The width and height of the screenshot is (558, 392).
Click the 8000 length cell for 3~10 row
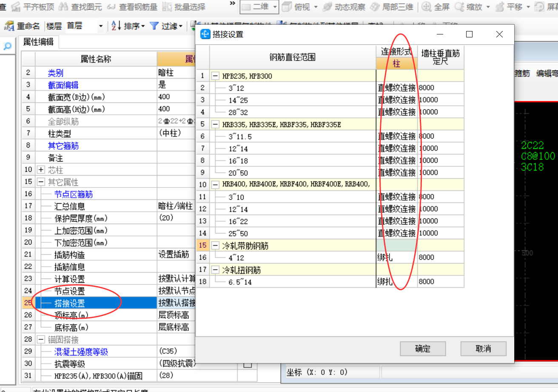coord(441,197)
